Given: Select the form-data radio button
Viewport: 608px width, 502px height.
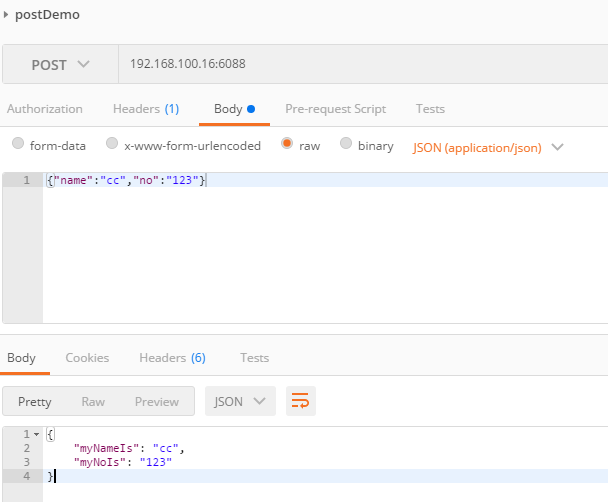Looking at the screenshot, I should [x=18, y=145].
